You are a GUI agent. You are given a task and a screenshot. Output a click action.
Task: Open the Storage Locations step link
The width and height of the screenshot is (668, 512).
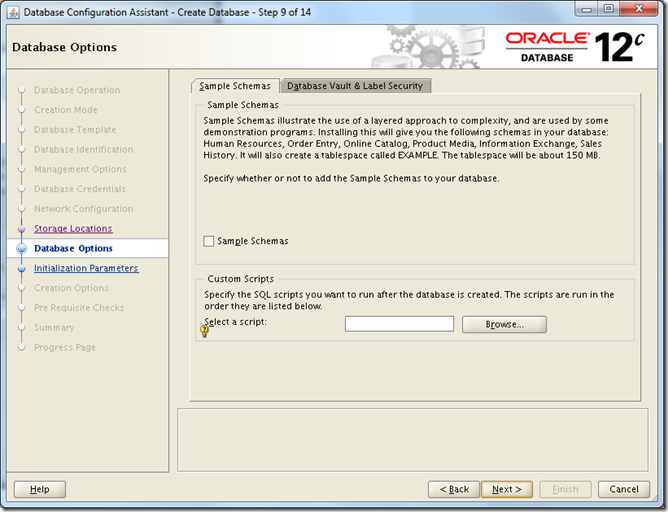pos(73,229)
